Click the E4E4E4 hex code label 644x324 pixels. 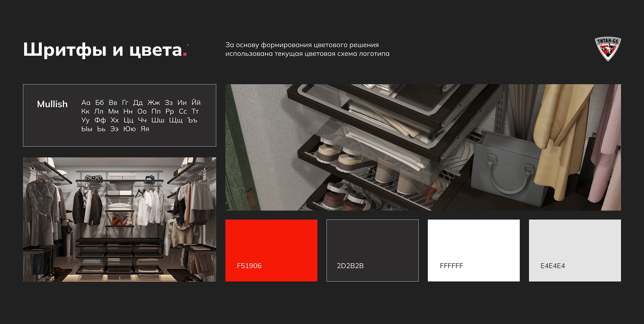point(552,266)
